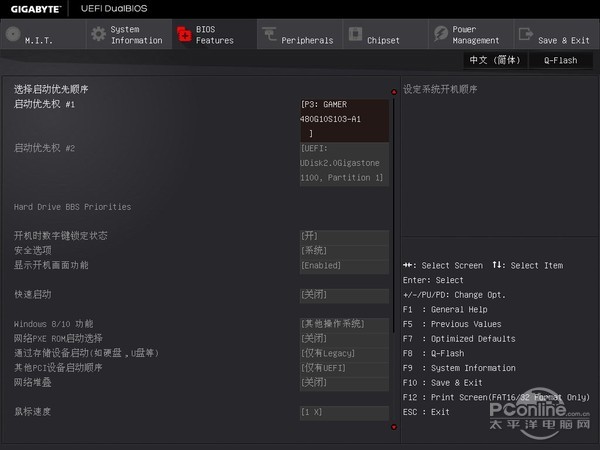600x450 pixels.
Task: Change NumLock state option [开]
Action: point(344,237)
